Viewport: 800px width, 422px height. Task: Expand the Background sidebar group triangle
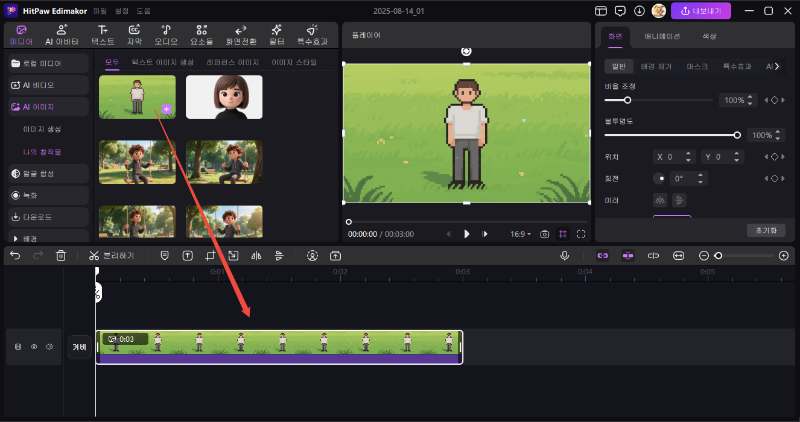(15, 238)
